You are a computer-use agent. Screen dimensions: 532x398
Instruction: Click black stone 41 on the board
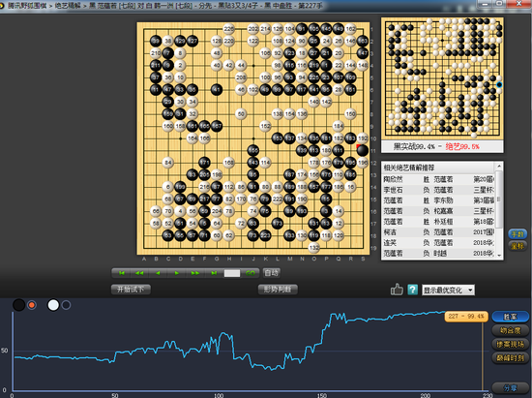[217, 90]
